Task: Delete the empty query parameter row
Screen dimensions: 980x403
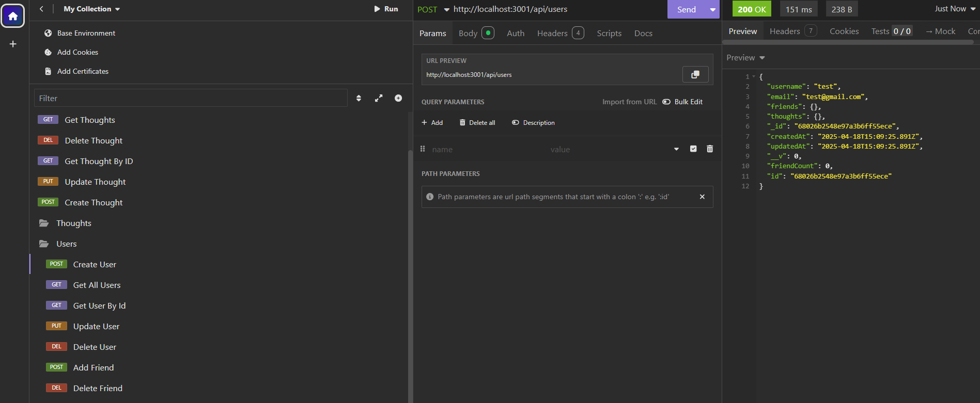Action: click(x=710, y=149)
